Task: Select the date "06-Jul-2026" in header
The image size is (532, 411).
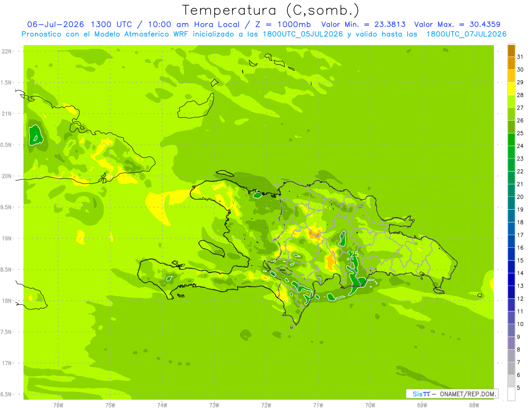Action: (x=56, y=24)
